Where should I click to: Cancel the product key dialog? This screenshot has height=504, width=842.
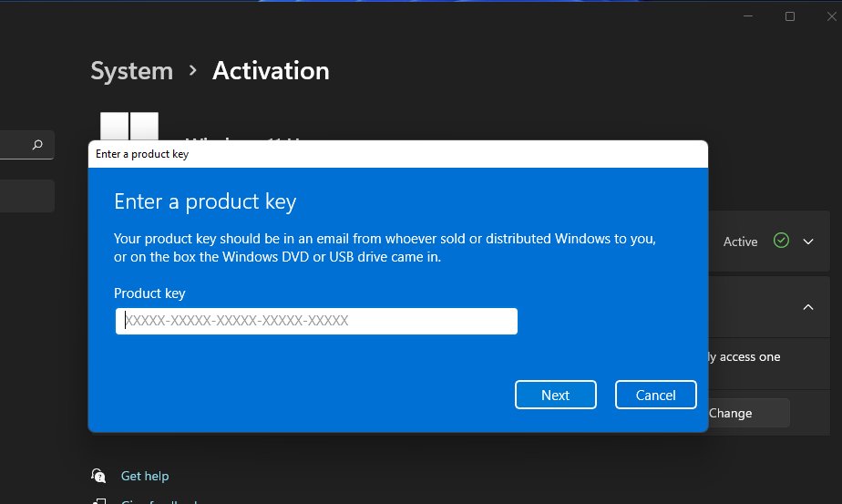(x=656, y=395)
